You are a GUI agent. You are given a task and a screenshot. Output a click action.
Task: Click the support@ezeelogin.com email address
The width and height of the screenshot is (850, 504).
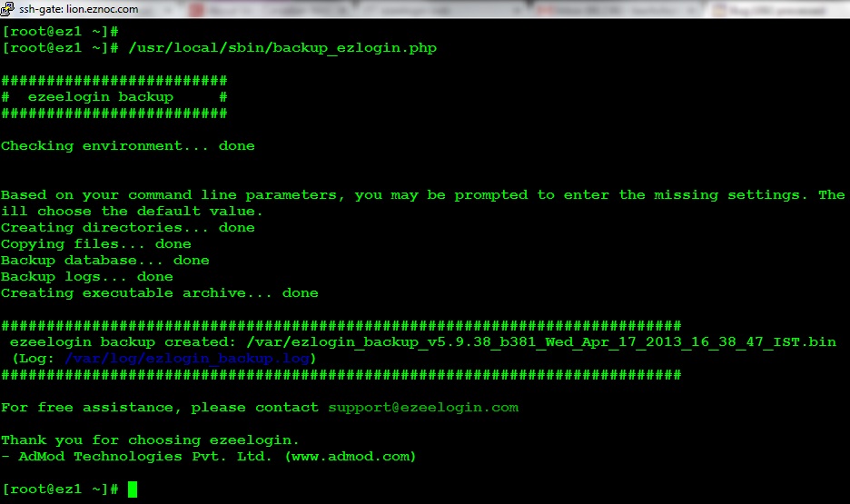[423, 408]
